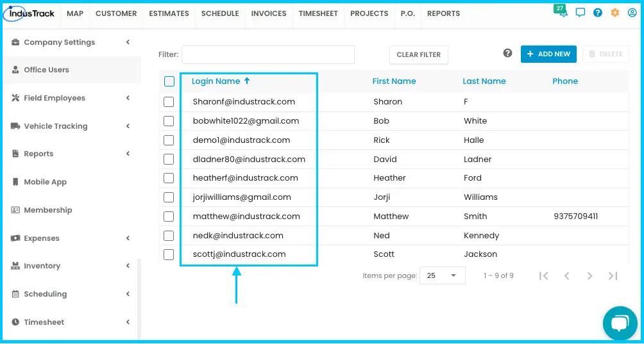Expand the sidebar Timesheet chevron
This screenshot has height=344, width=644.
[x=128, y=322]
